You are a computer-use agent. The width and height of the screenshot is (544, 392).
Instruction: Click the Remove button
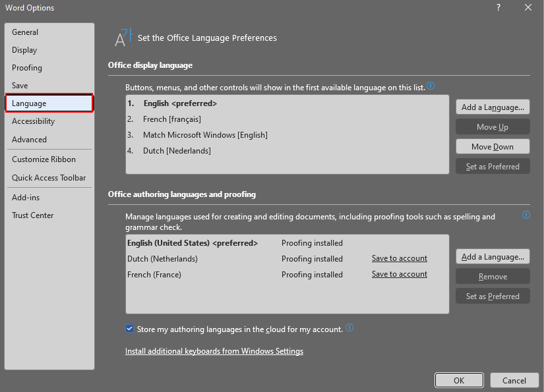coord(493,277)
